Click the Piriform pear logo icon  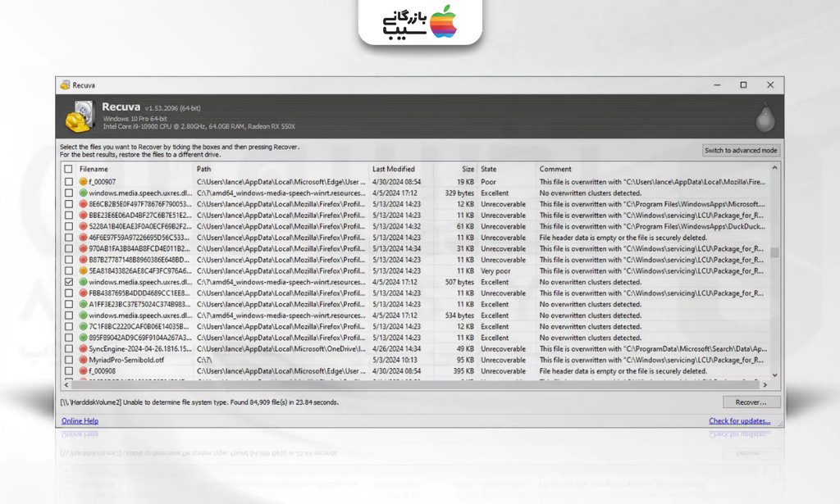coord(765,116)
